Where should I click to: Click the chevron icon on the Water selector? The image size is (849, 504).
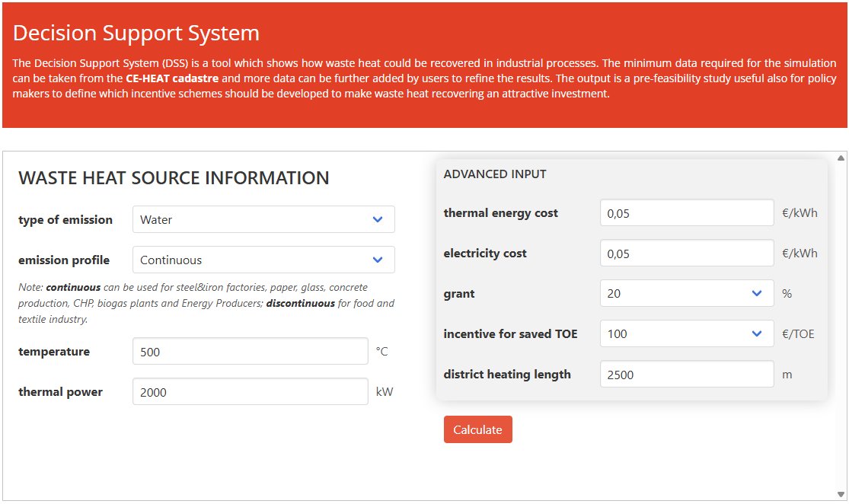(377, 219)
